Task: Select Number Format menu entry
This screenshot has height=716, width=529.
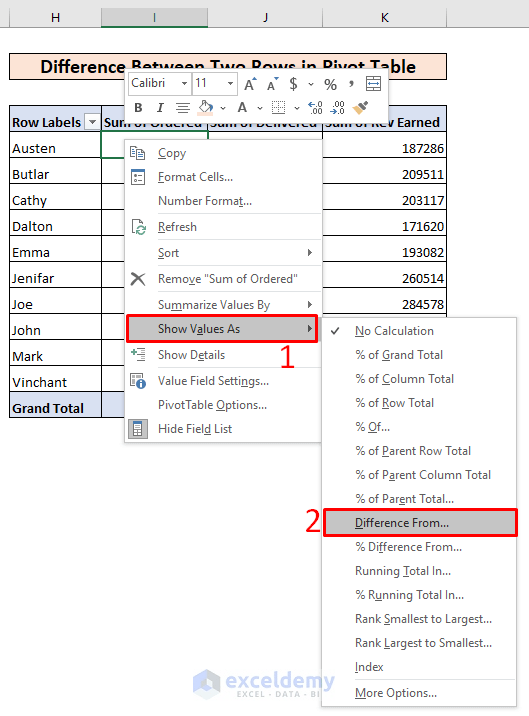Action: pyautogui.click(x=223, y=201)
